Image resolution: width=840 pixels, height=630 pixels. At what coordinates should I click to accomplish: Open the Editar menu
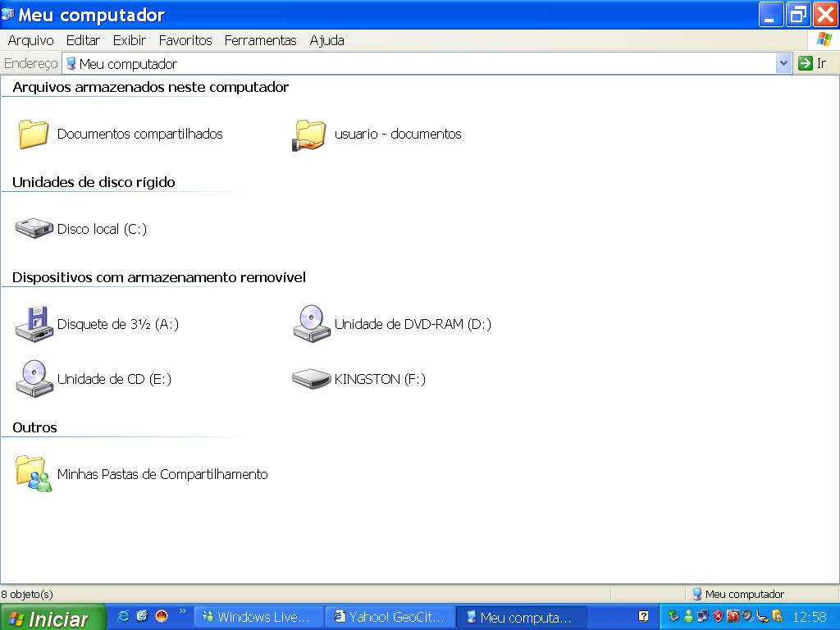point(83,40)
